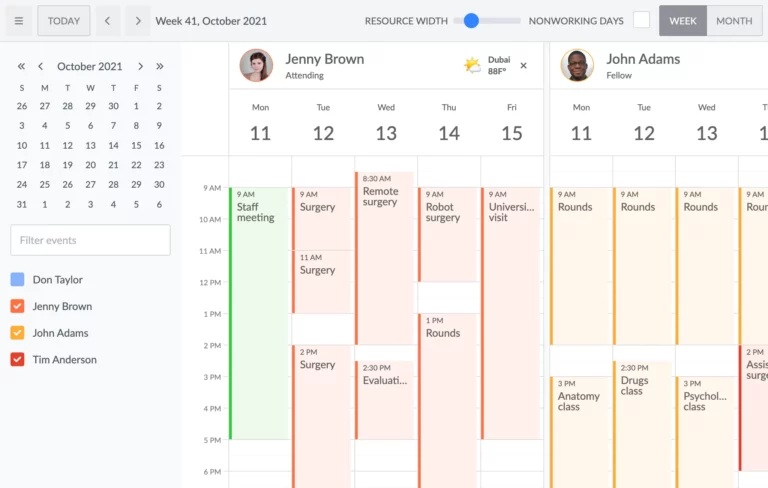Go to next month in mini calendar

[x=140, y=67]
